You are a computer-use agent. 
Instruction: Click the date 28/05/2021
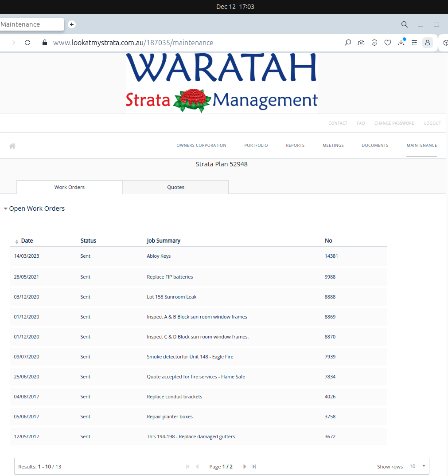point(27,277)
